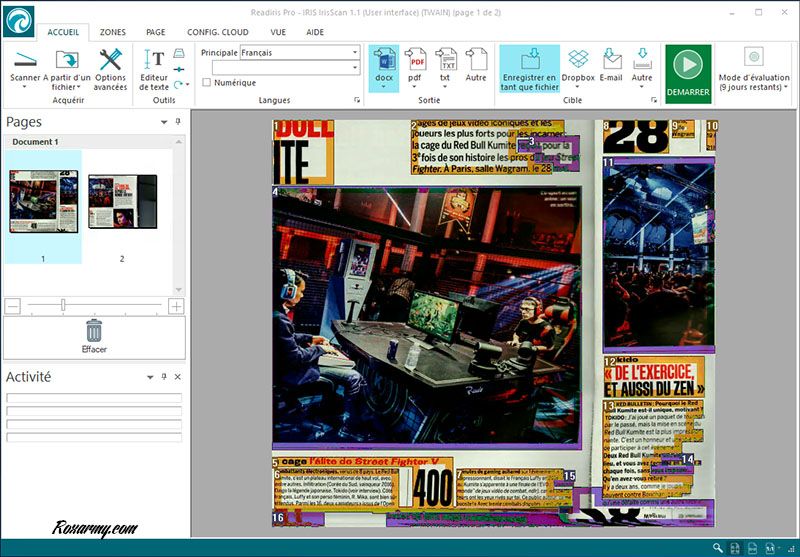Click the Effacer trash icon

point(94,331)
